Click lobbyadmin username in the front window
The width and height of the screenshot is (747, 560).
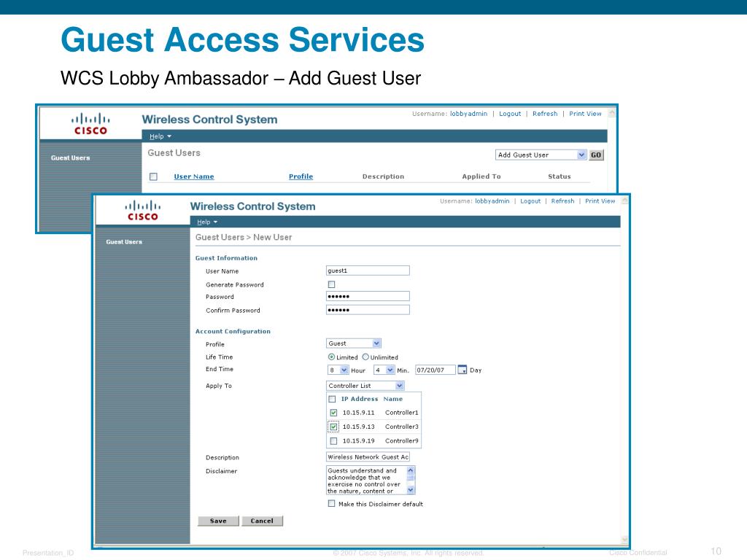pyautogui.click(x=492, y=201)
